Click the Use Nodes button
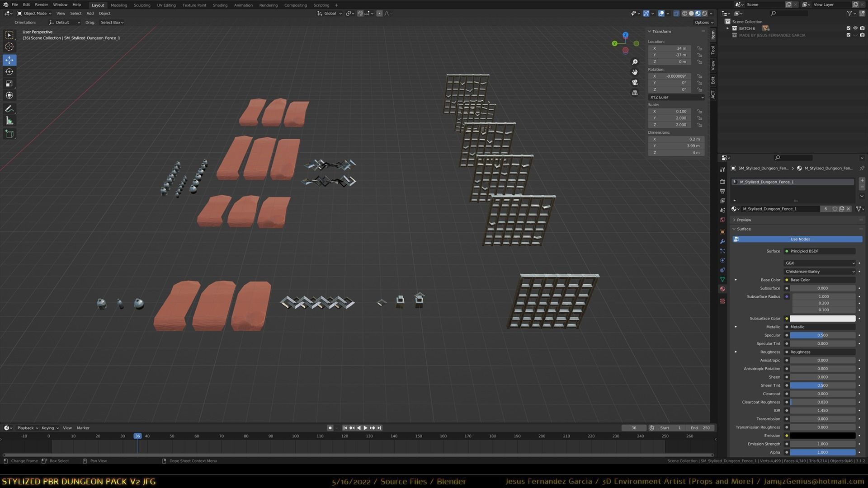868x488 pixels. (797, 239)
